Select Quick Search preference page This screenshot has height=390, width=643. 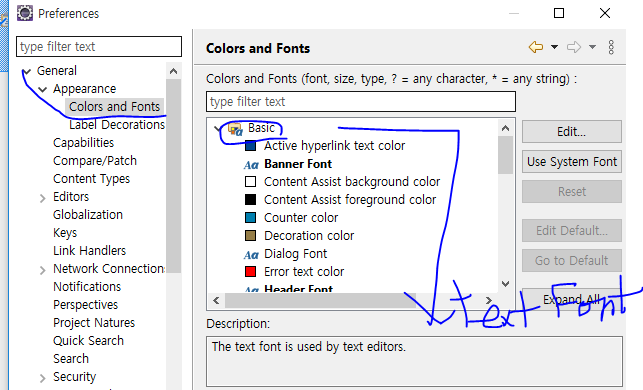click(88, 341)
